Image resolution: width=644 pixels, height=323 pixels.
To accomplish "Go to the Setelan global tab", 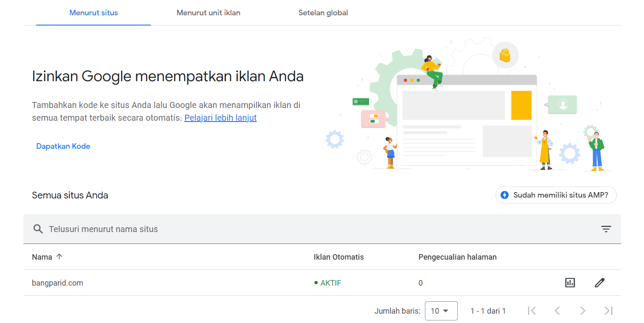I will coord(323,13).
